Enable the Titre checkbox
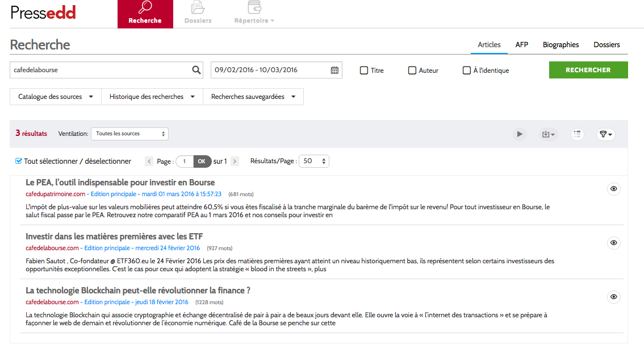The height and width of the screenshot is (344, 644). (364, 71)
